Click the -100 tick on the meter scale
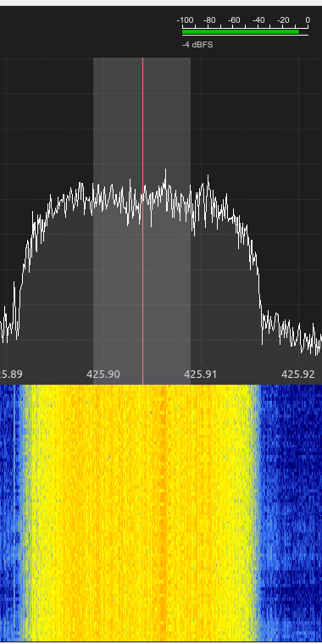 pyautogui.click(x=185, y=20)
